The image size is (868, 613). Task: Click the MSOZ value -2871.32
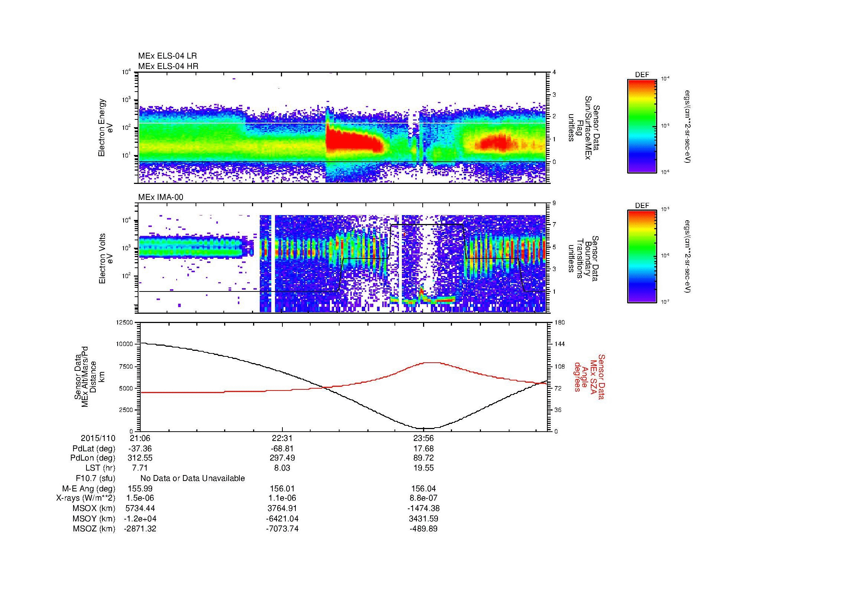(x=140, y=529)
